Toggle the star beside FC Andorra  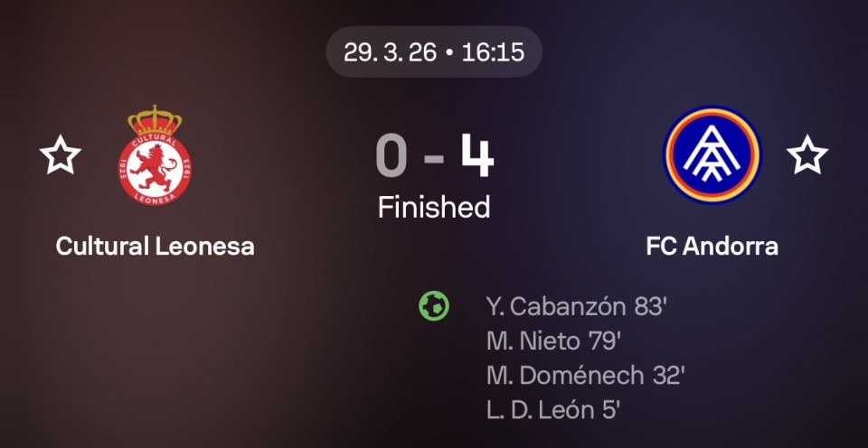click(807, 155)
